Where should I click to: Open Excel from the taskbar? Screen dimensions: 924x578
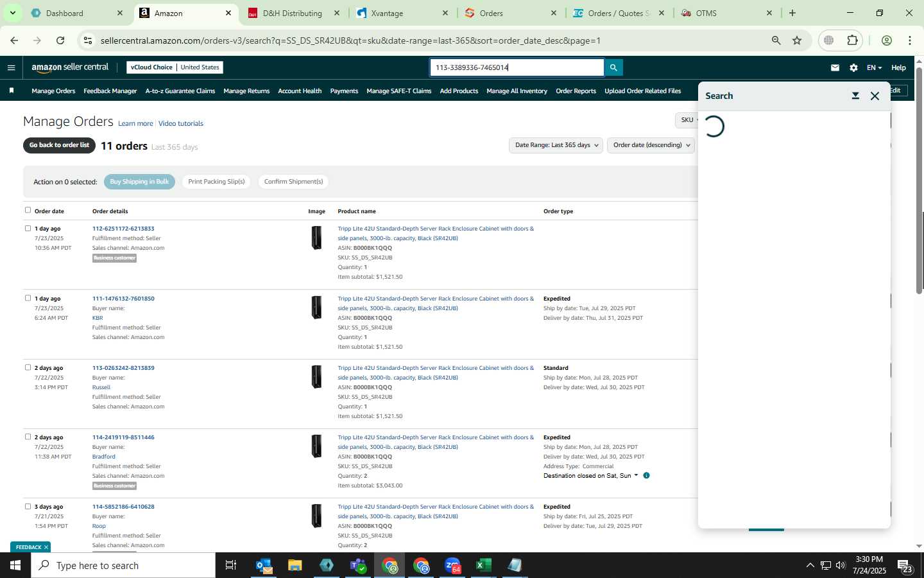click(x=483, y=565)
